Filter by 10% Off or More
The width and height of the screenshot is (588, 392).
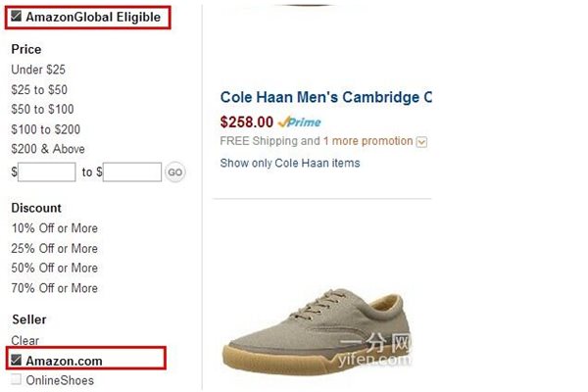[54, 228]
